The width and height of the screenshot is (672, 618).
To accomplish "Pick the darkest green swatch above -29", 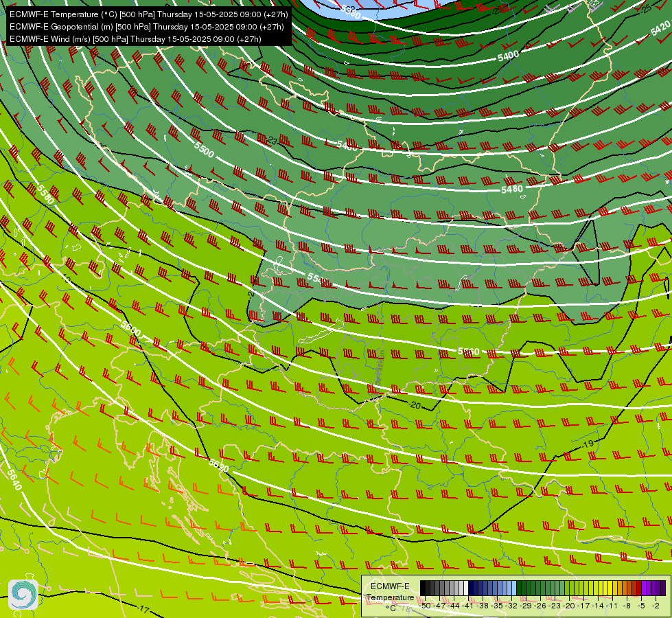I will coord(519,588).
